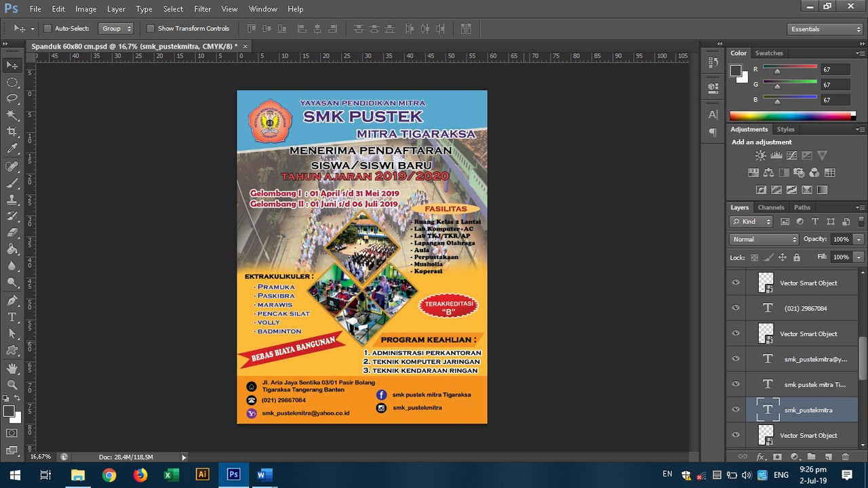Open the Auto-Select Group dropdown
This screenshot has height=488, width=868.
116,28
